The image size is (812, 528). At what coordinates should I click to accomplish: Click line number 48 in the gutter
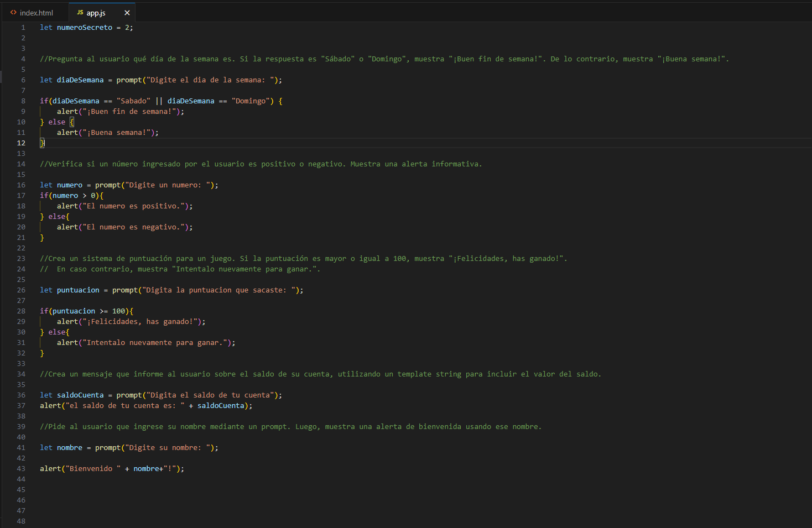click(x=21, y=521)
